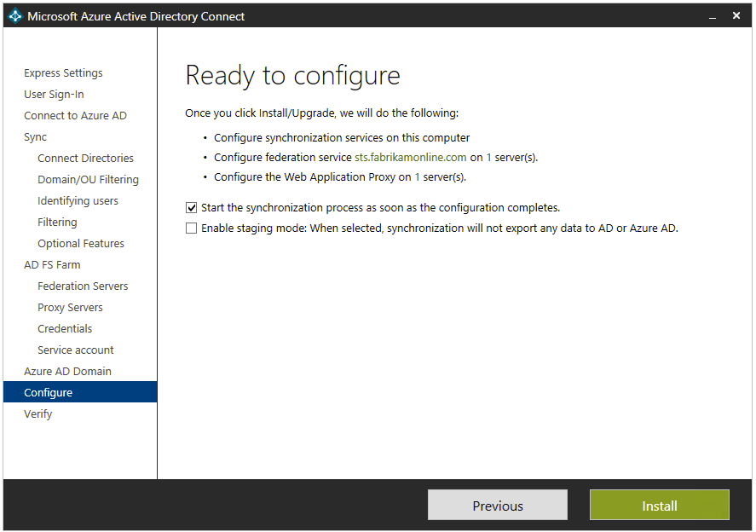Close the Azure AD Connect window
This screenshot has height=532, width=756.
[736, 15]
